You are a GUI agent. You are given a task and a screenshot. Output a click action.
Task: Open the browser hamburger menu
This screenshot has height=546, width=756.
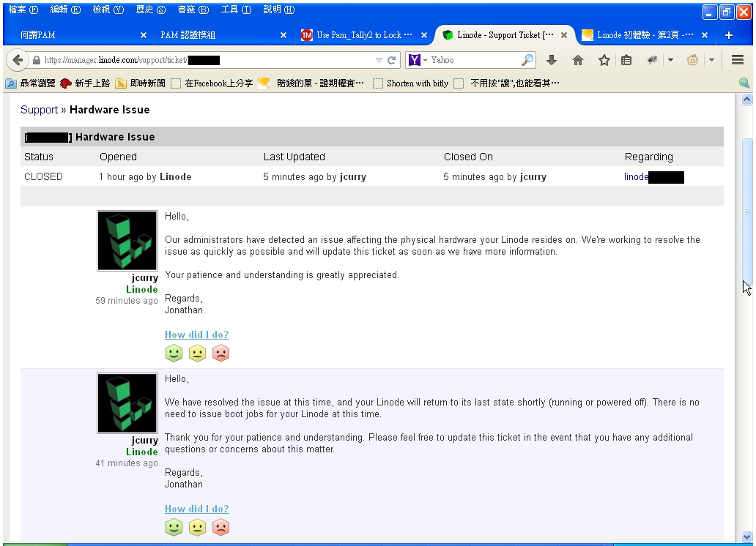(x=737, y=60)
